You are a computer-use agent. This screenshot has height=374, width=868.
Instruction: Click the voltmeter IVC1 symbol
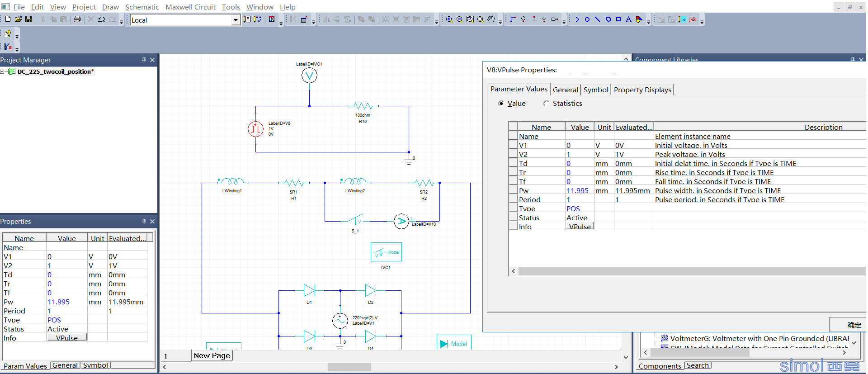pos(309,76)
